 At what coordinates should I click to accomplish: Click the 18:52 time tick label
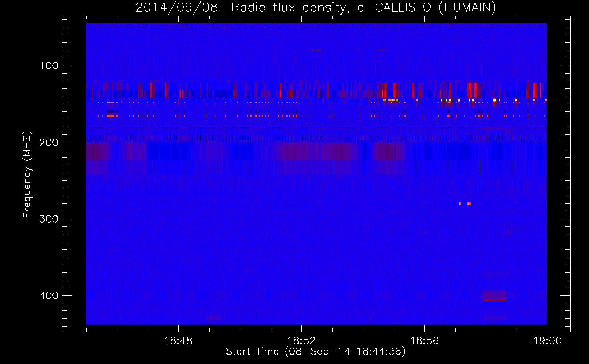[x=301, y=341]
